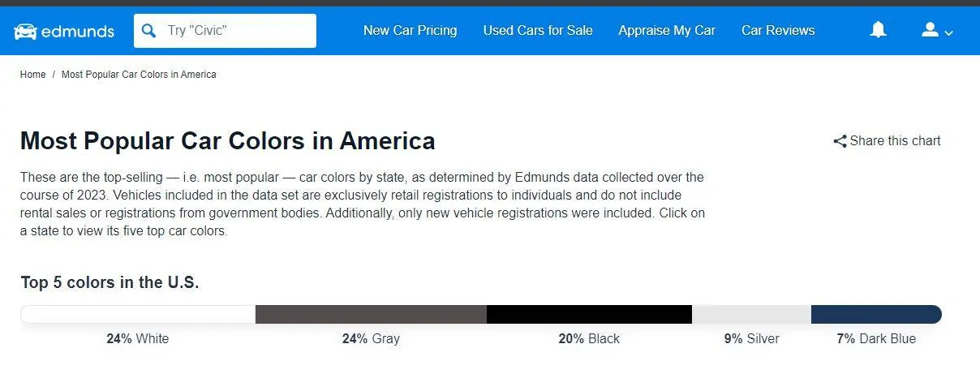Click the Share this chart text
Image resolution: width=980 pixels, height=374 pixels.
coord(895,141)
